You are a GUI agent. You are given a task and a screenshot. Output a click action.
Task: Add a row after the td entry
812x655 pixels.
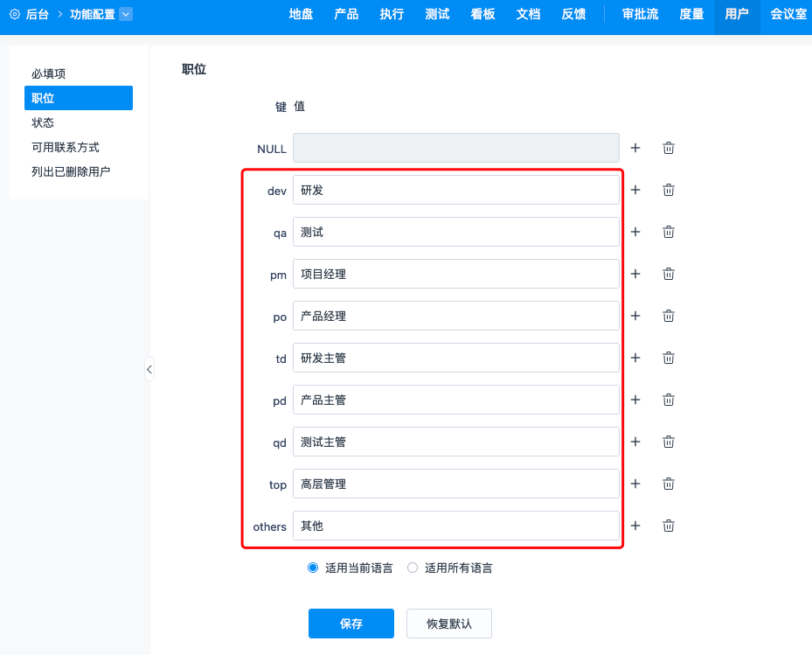click(635, 358)
